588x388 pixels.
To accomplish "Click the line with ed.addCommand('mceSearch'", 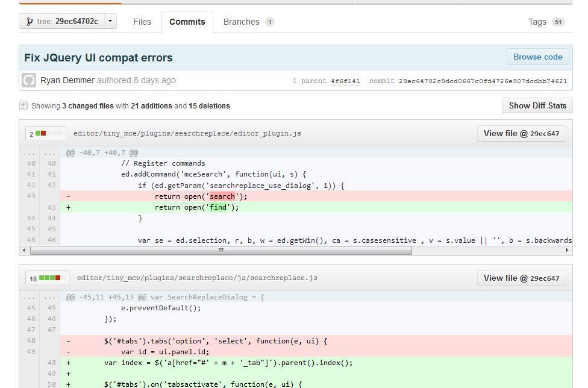I will tap(316, 174).
